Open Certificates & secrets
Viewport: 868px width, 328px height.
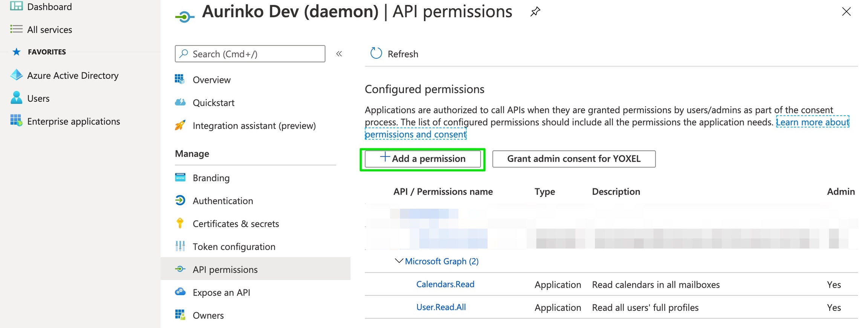(236, 224)
